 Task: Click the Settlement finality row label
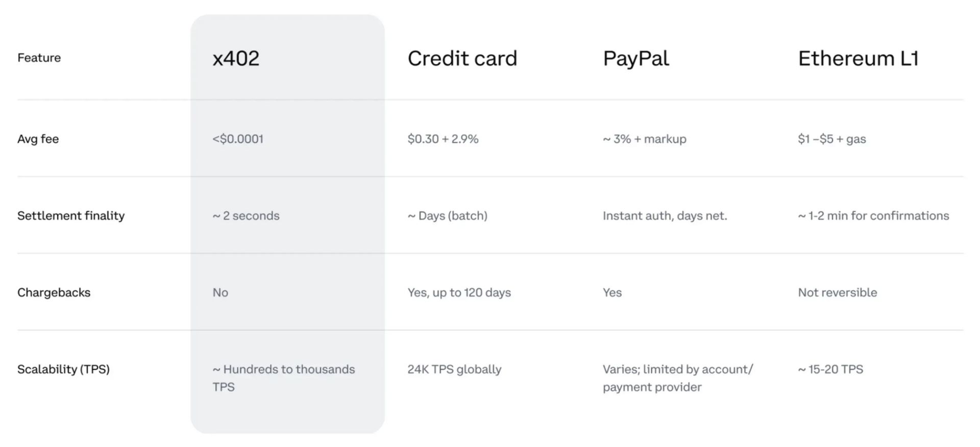(x=70, y=215)
